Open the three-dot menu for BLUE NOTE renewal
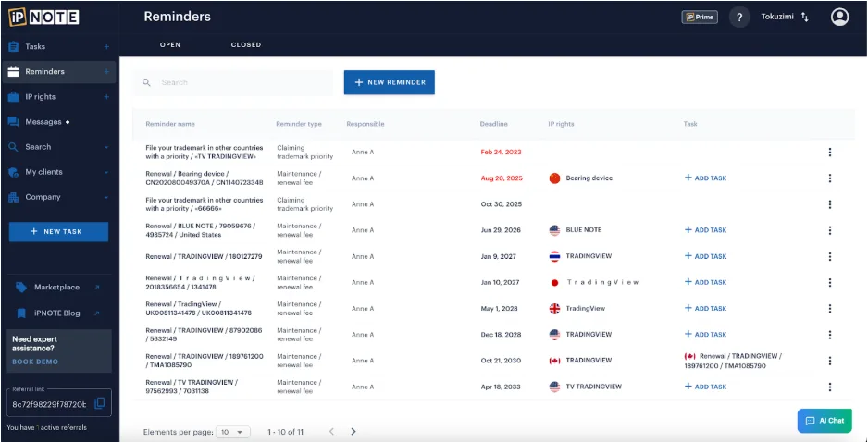This screenshot has width=868, height=442. 829,230
